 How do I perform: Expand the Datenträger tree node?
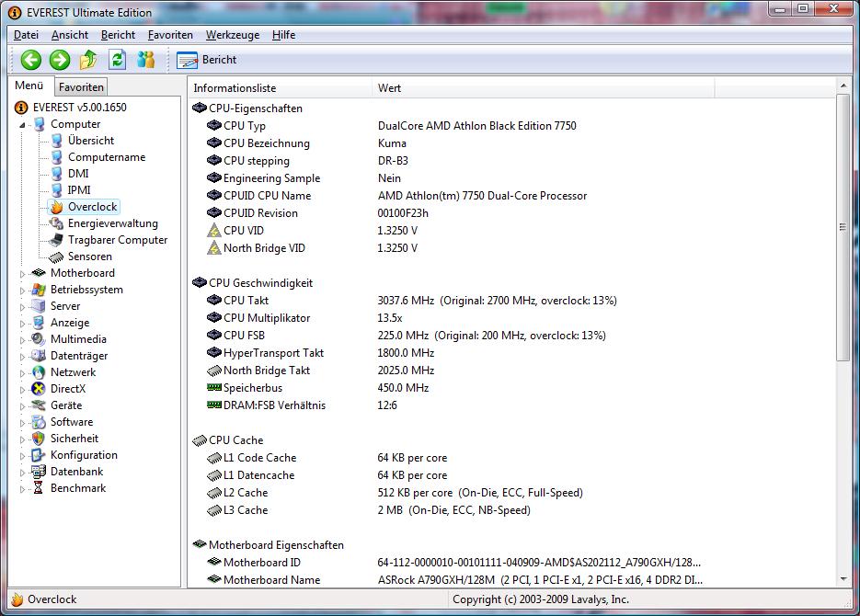coord(22,356)
